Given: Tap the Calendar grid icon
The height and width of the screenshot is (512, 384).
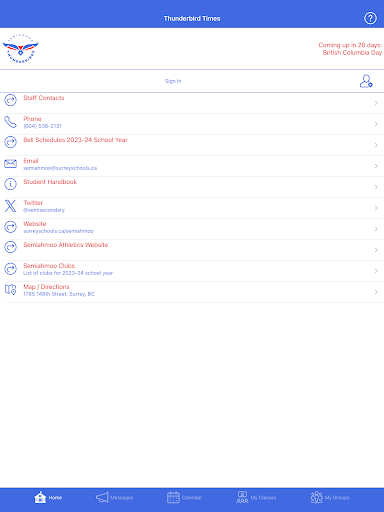Looking at the screenshot, I should tap(173, 497).
